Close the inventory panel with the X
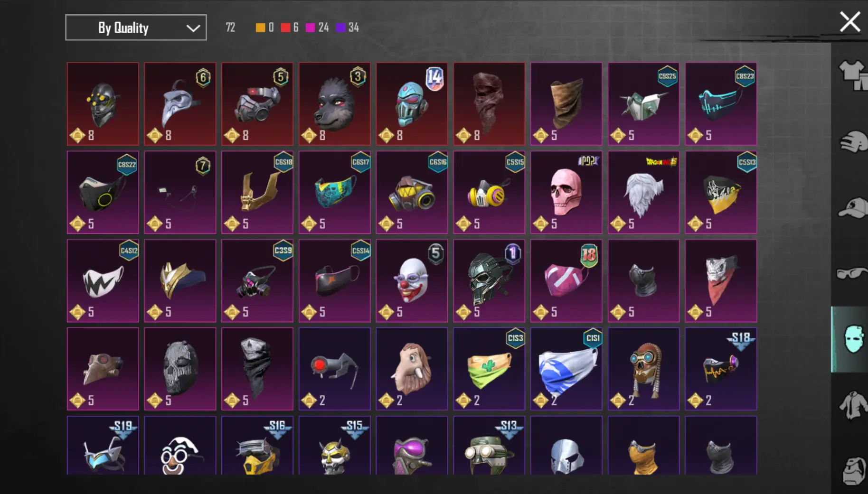Screen dimensions: 868x494 tap(850, 22)
